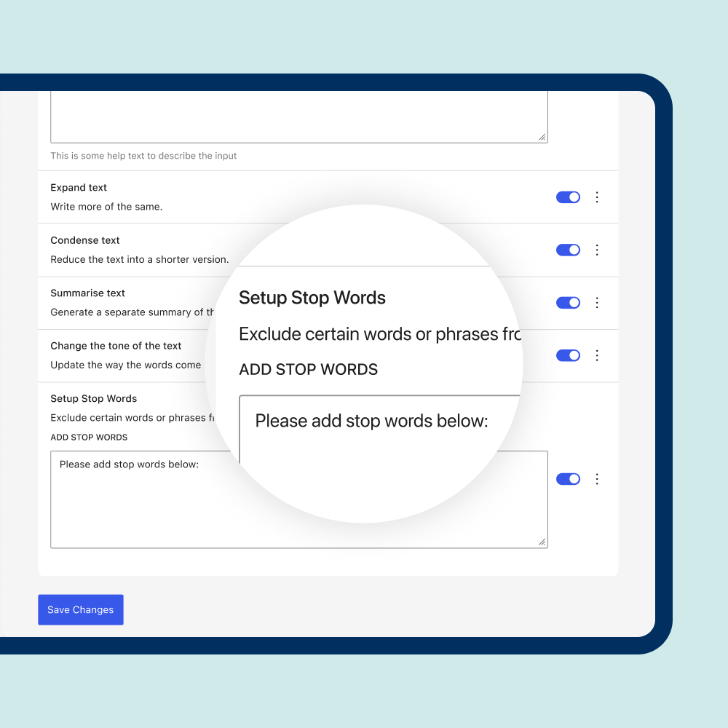The image size is (728, 728).
Task: Toggle the Condense text switch
Action: (x=568, y=250)
